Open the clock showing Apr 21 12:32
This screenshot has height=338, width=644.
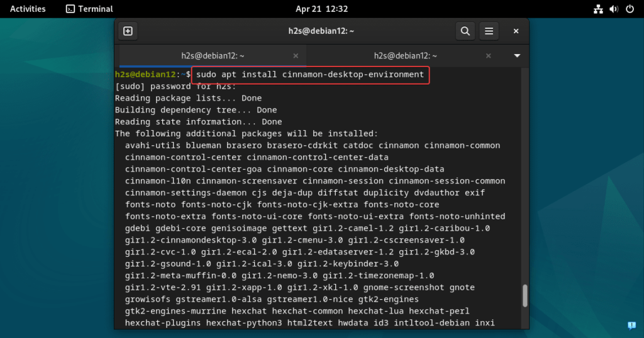tap(321, 9)
